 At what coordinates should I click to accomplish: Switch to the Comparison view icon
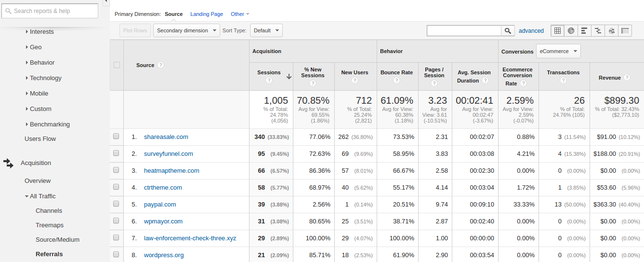click(x=598, y=30)
